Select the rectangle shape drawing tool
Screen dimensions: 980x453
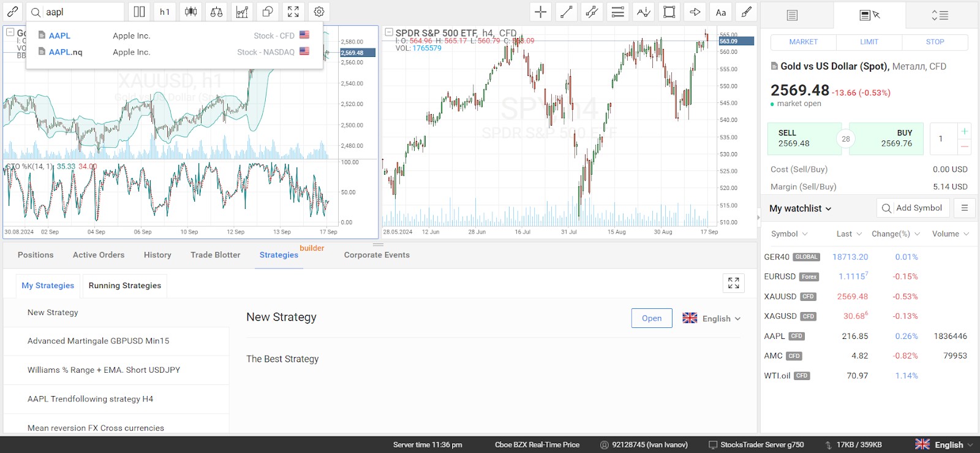669,12
